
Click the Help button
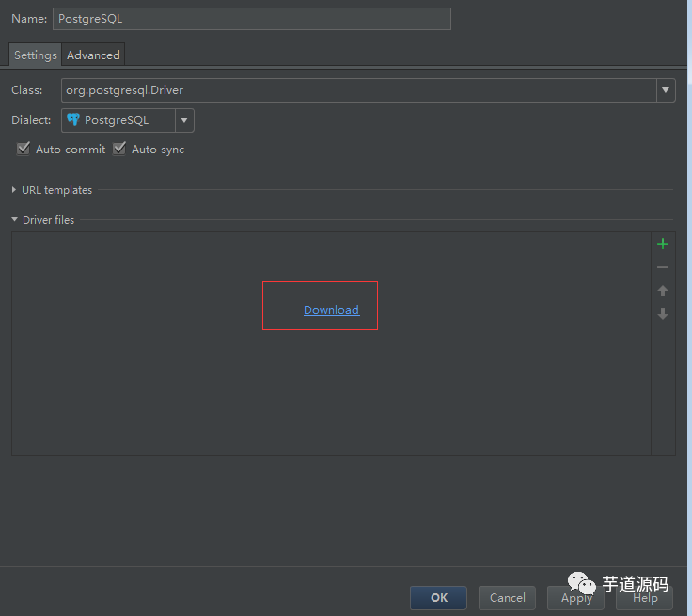(x=644, y=598)
